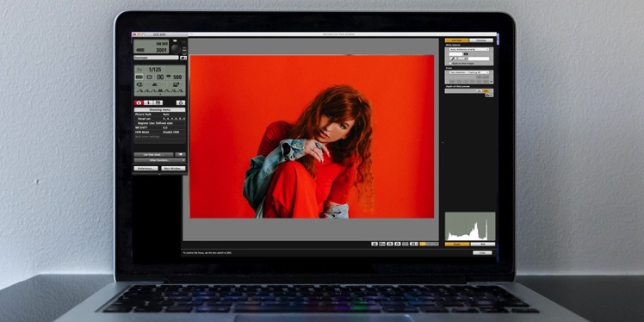The width and height of the screenshot is (644, 322).
Task: Switch to the Compose tab
Action: click(x=481, y=40)
